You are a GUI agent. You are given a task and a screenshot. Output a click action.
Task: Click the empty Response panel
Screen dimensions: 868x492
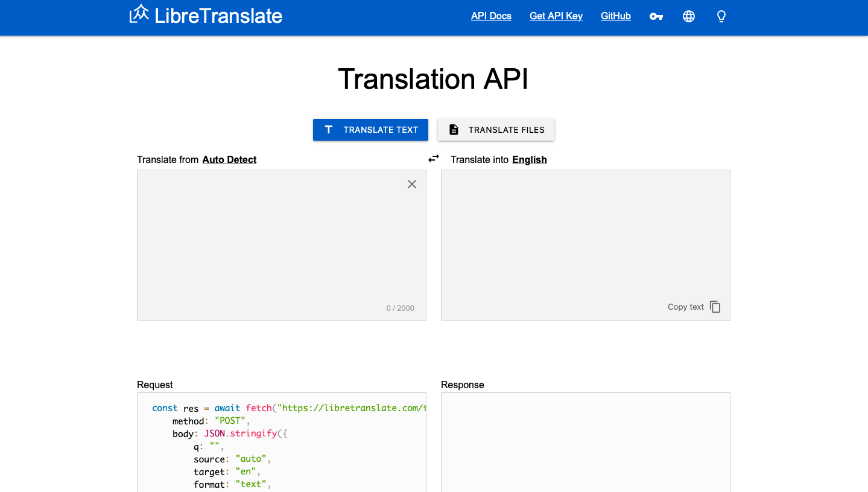(x=586, y=442)
